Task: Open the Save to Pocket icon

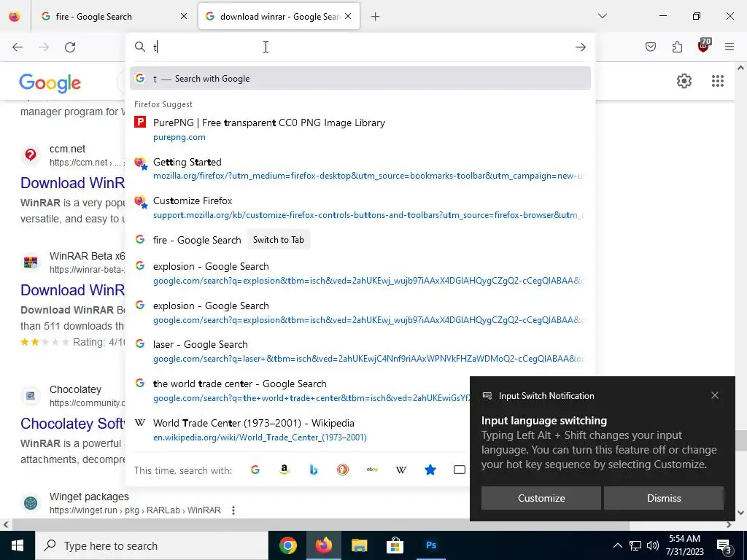Action: (650, 47)
